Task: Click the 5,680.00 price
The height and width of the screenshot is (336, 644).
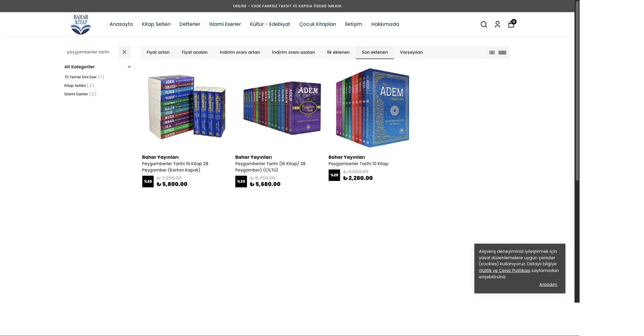Action: [265, 184]
